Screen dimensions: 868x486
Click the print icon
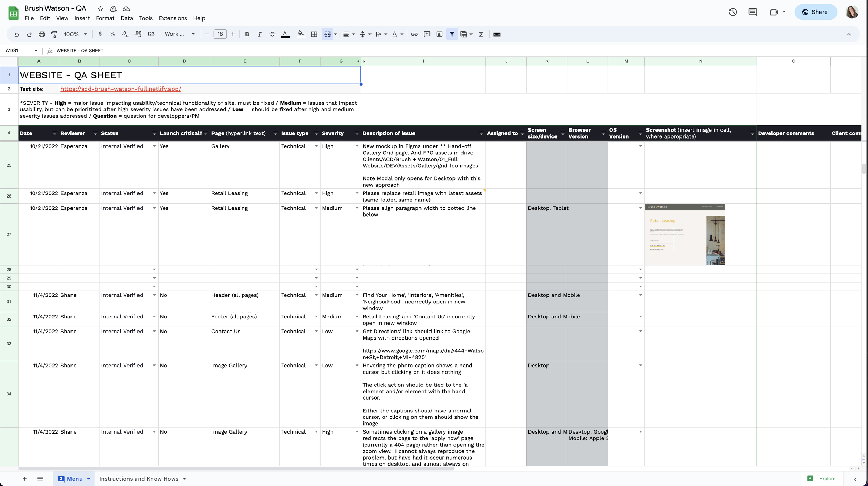[x=42, y=34]
